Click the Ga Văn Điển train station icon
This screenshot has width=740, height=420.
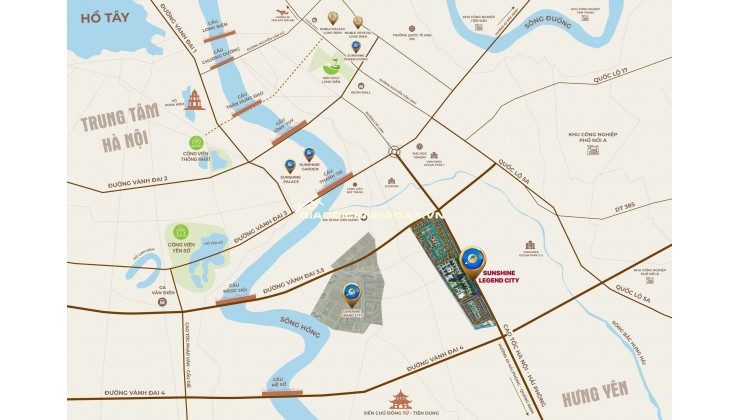pos(162,302)
